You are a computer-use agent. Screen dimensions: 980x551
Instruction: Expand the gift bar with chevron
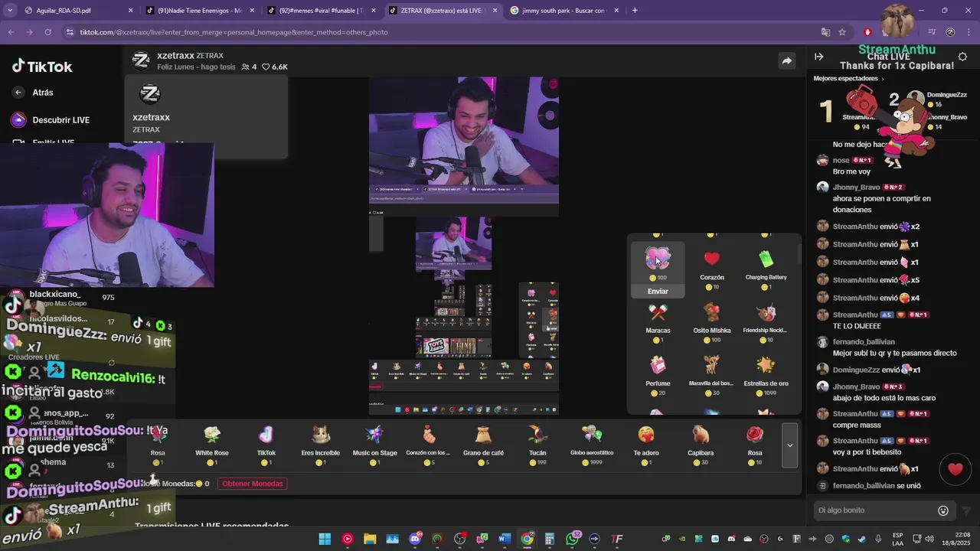pyautogui.click(x=790, y=445)
